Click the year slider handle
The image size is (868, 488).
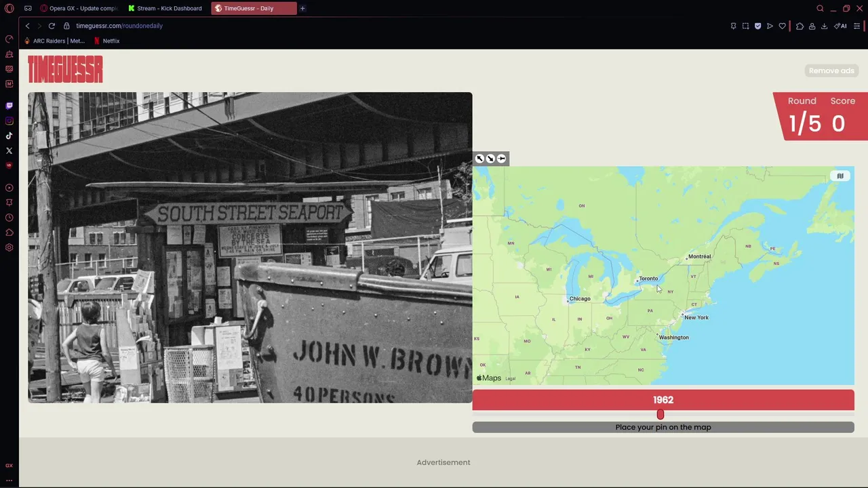point(660,414)
